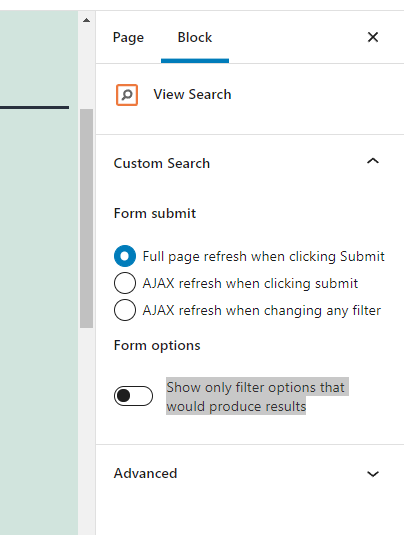Screen dimensions: 404x535
Task: Click the View Search block title
Action: coord(192,95)
